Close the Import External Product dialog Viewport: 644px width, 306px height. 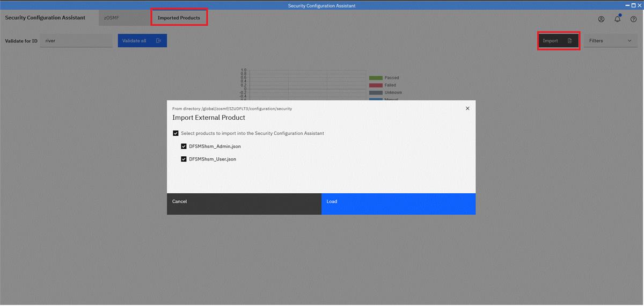pos(467,108)
